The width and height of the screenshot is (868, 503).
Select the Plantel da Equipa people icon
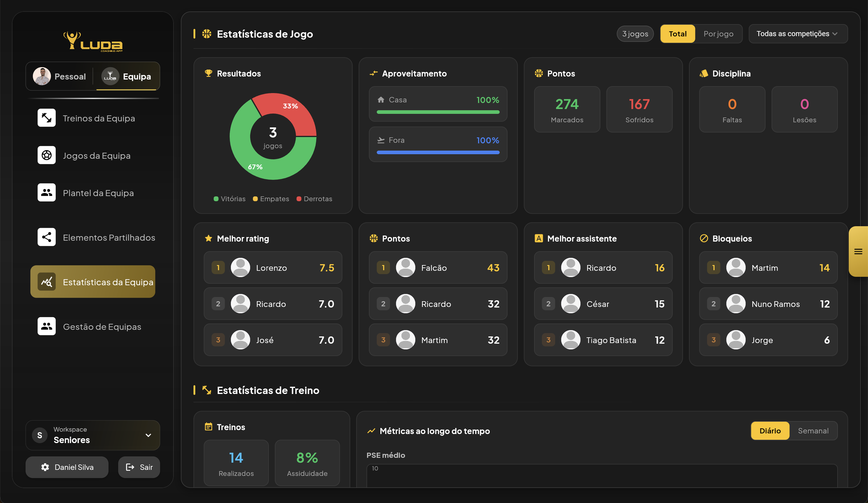46,192
